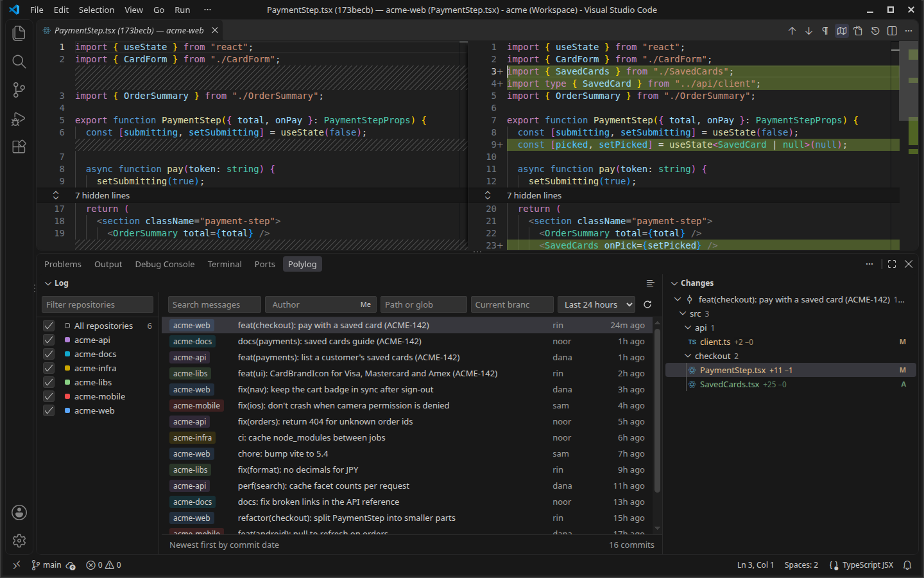Collapse the Log section chevron

[x=48, y=283]
